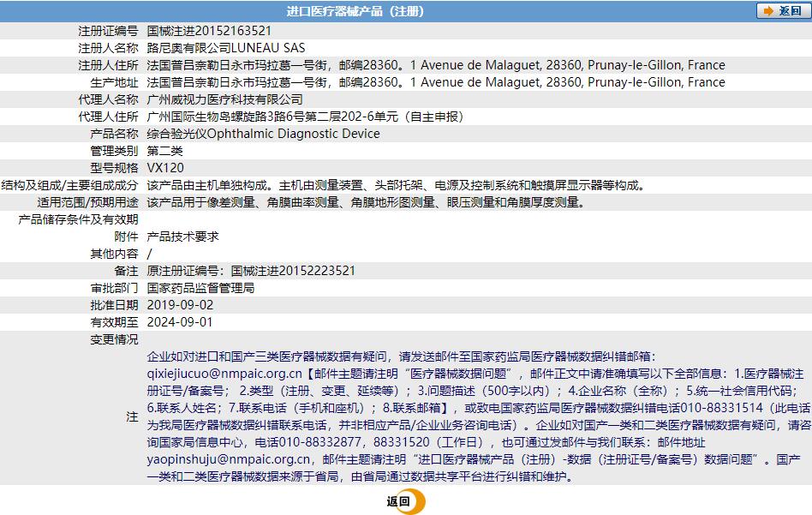Click the 注册人名称 label
Viewport: 812px width, 515px height.
tap(108, 48)
